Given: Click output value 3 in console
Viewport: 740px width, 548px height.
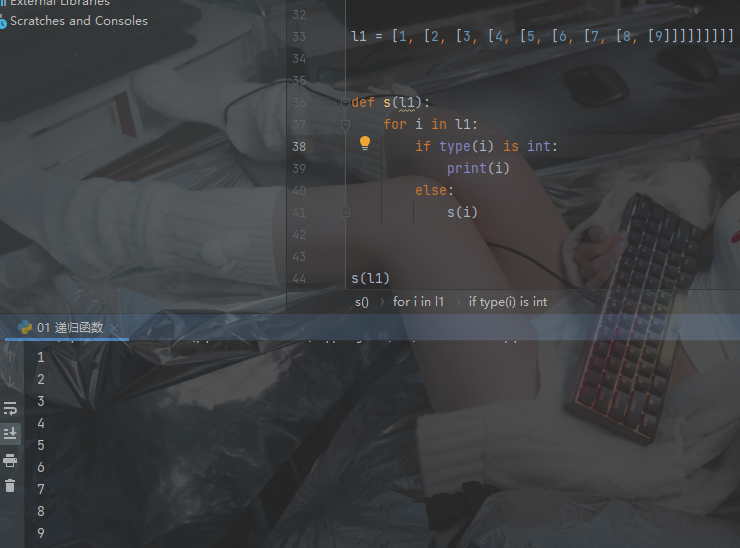Looking at the screenshot, I should [x=41, y=401].
